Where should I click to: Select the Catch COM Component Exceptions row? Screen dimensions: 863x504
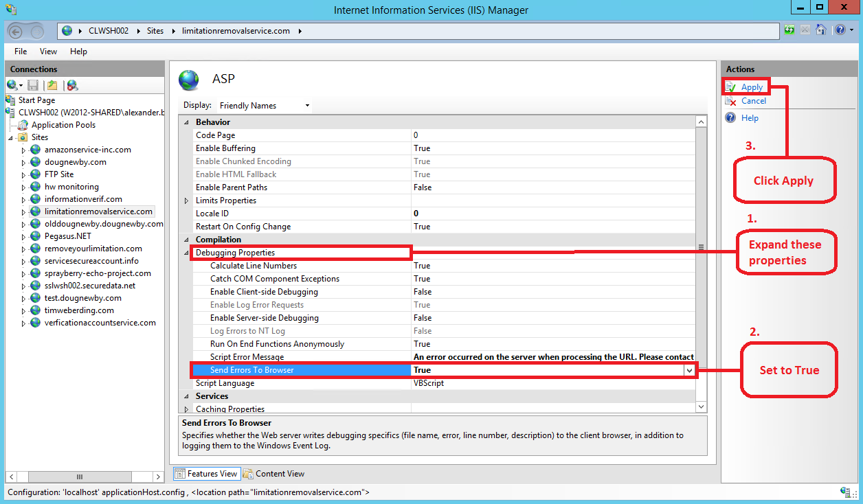[x=444, y=279]
